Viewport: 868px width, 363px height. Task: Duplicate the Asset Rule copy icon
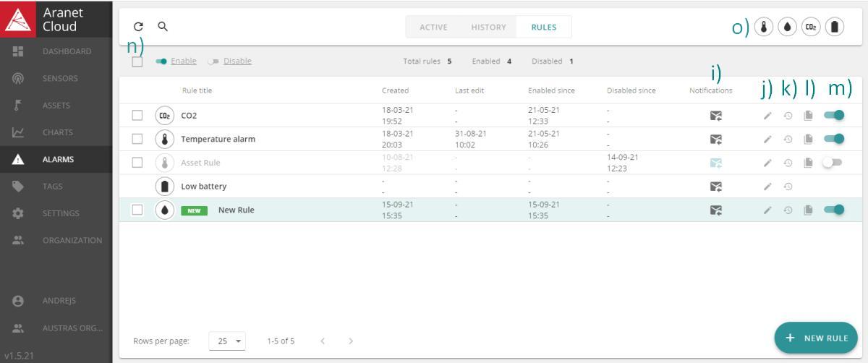[x=809, y=163]
